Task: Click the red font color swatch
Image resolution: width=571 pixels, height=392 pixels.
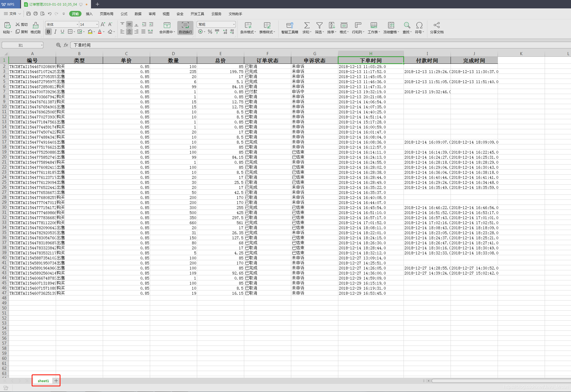Action: 99,32
